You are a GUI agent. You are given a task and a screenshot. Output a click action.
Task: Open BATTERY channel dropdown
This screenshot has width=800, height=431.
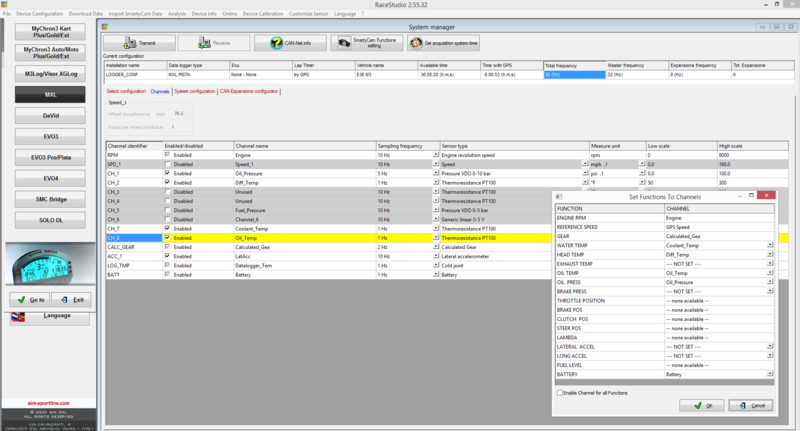coord(770,373)
